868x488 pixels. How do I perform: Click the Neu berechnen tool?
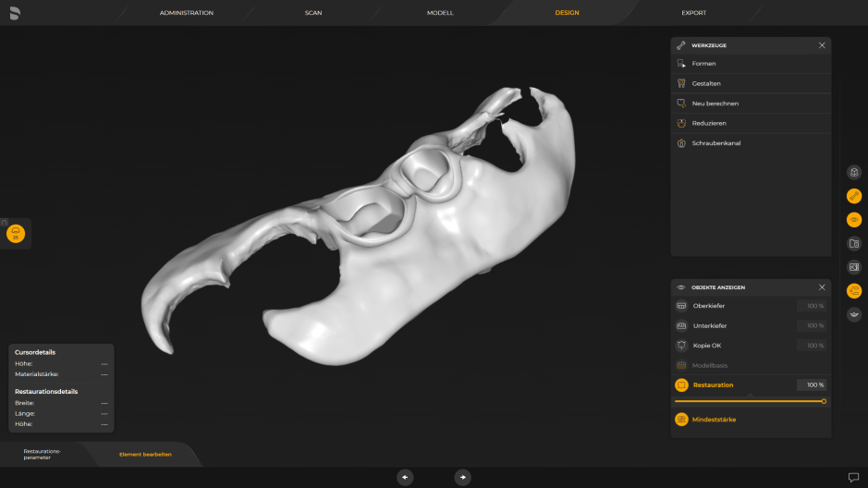coord(715,104)
